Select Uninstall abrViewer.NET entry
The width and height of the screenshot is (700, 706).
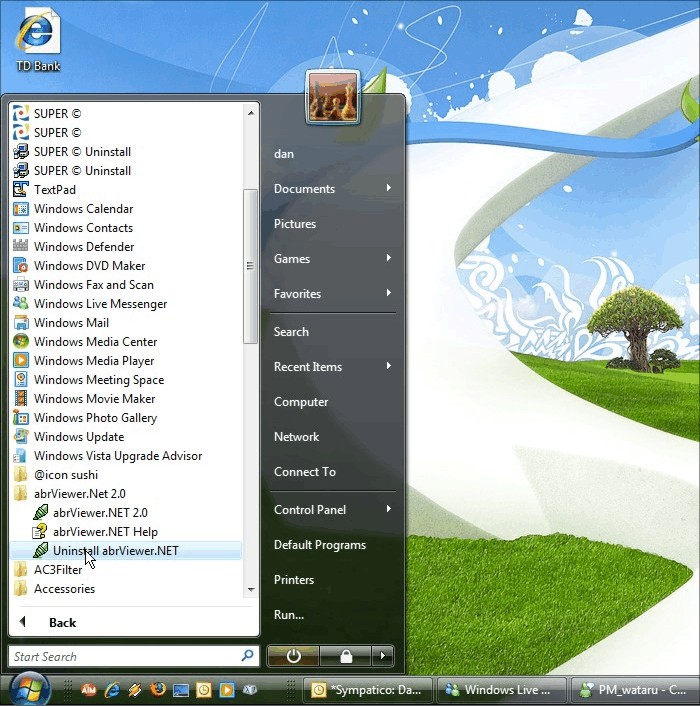[x=115, y=551]
